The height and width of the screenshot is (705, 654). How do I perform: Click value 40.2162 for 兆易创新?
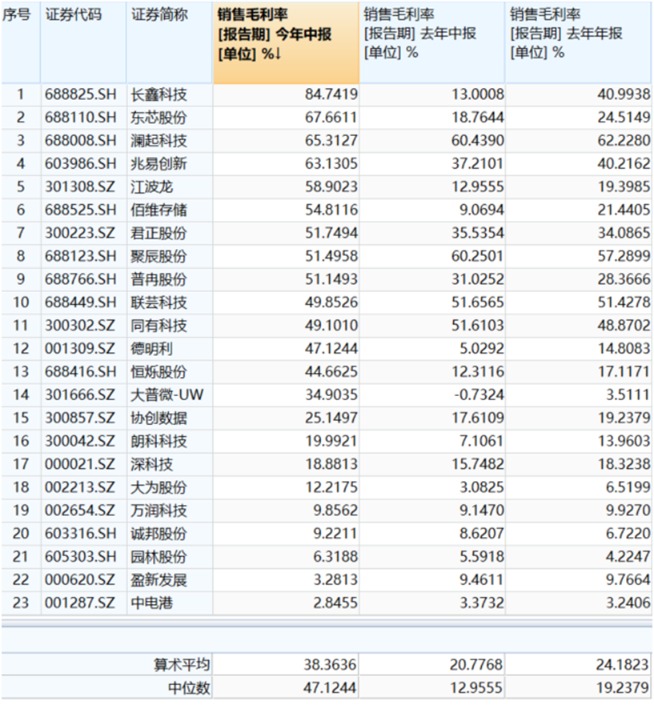pos(623,164)
